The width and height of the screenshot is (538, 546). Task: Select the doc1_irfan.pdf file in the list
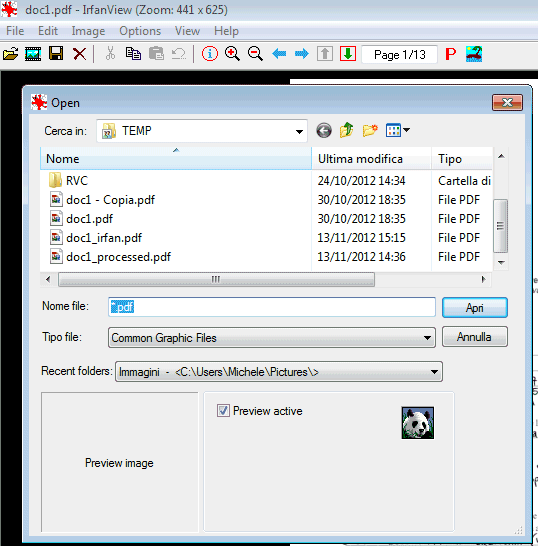click(104, 238)
